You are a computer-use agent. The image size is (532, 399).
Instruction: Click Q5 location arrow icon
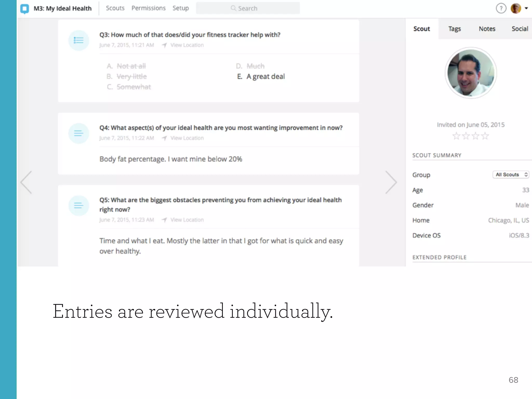(x=164, y=220)
